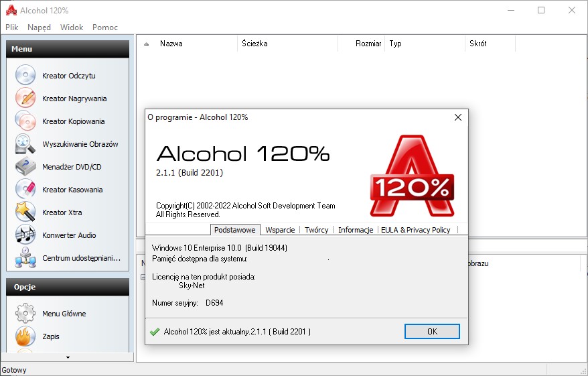Select the Konwerter Audio label
This screenshot has width=588, height=376.
[69, 235]
